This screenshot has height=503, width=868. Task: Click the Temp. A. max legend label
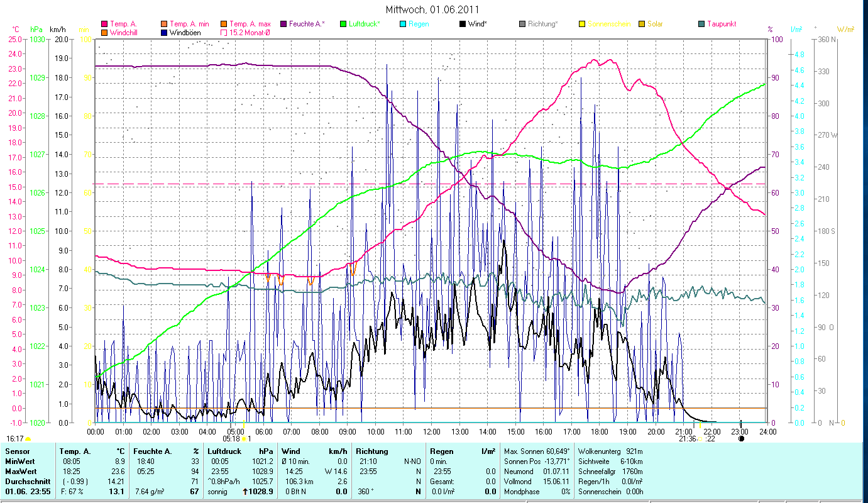[x=250, y=24]
